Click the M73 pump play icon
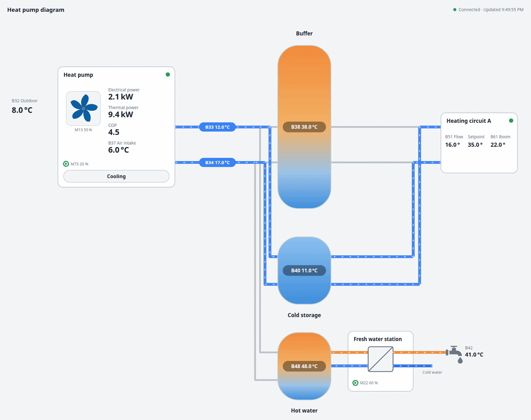The height and width of the screenshot is (420, 531). coord(66,164)
